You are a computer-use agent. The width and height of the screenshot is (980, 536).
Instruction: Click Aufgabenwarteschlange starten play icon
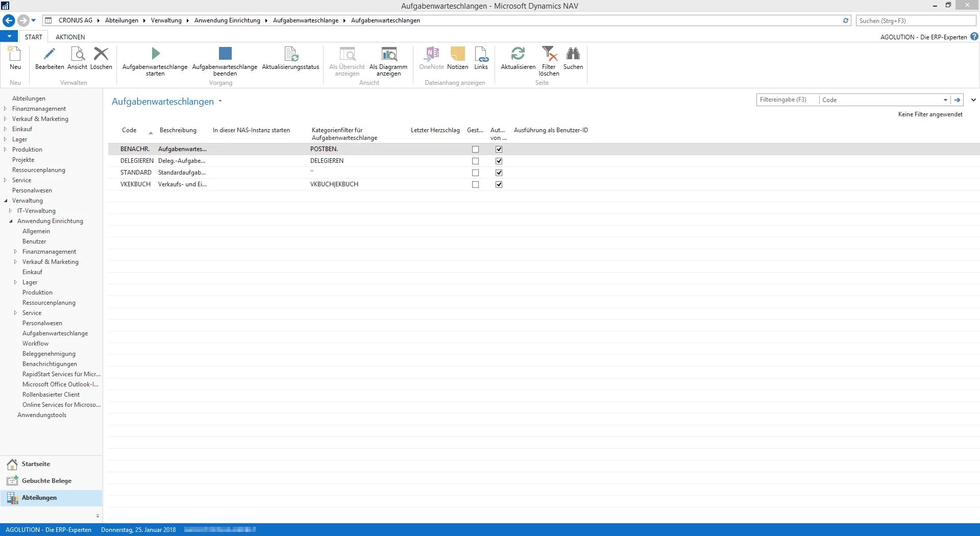pos(155,54)
